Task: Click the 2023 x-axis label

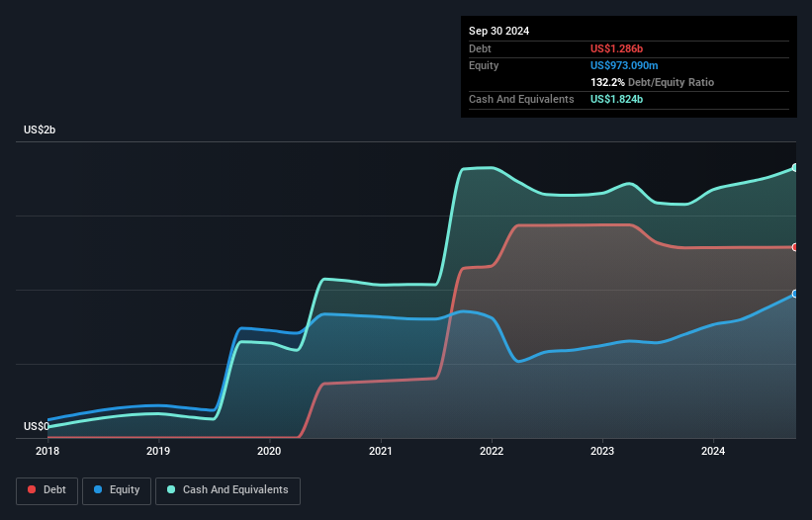Action: (602, 451)
